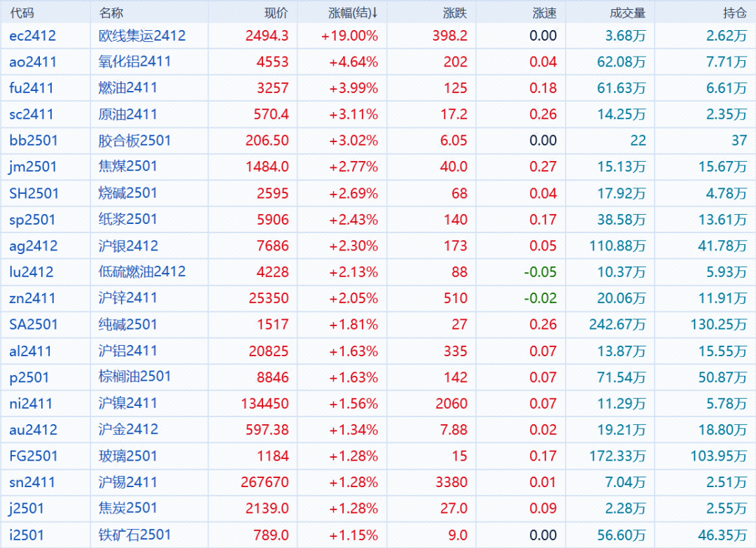The width and height of the screenshot is (756, 548).
Task: Click the price 134450 cell
Action: [265, 404]
